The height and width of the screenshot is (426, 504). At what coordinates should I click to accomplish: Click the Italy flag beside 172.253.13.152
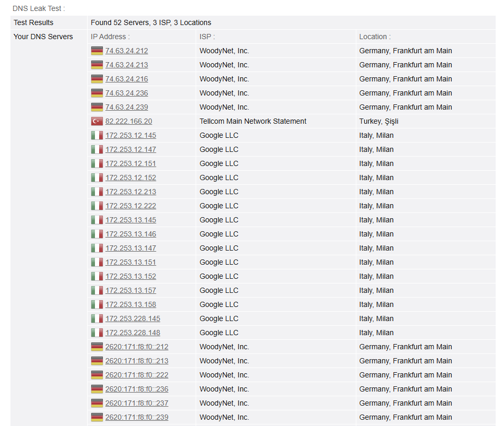tap(97, 277)
